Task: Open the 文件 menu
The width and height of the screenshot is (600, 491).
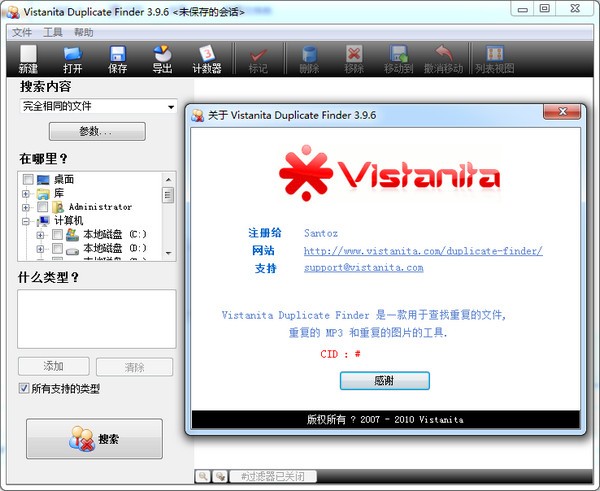Action: coord(22,33)
